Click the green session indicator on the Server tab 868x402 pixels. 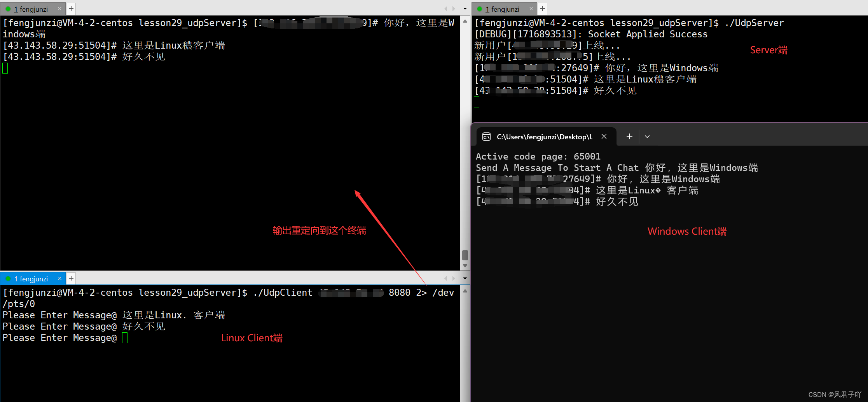click(479, 9)
